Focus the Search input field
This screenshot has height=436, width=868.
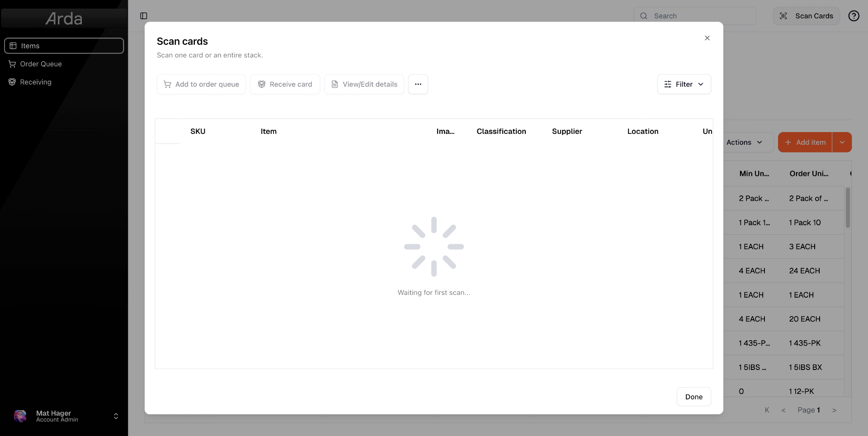point(695,16)
